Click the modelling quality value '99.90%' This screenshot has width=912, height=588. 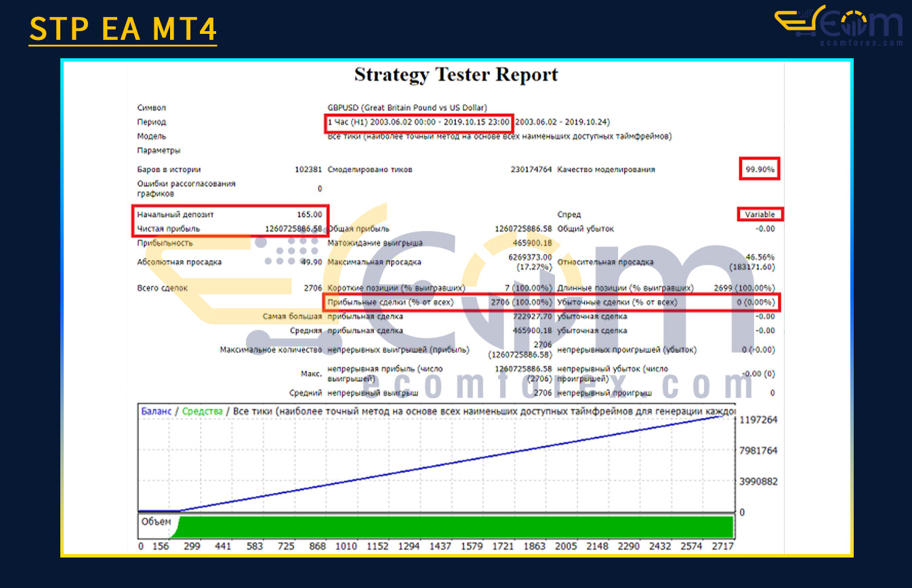pos(759,169)
